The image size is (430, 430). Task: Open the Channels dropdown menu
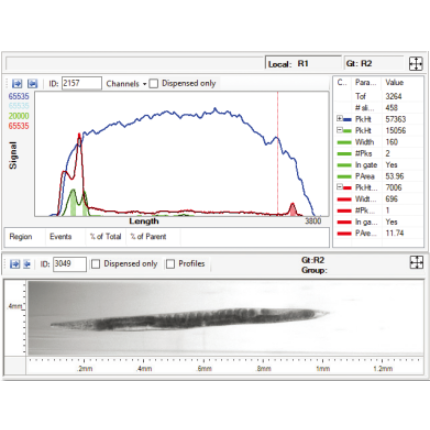(126, 84)
